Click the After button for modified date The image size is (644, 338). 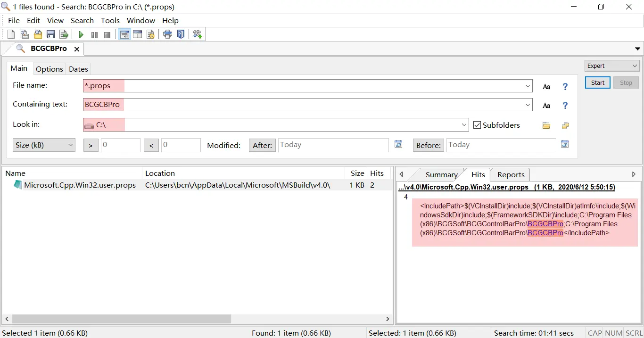262,145
